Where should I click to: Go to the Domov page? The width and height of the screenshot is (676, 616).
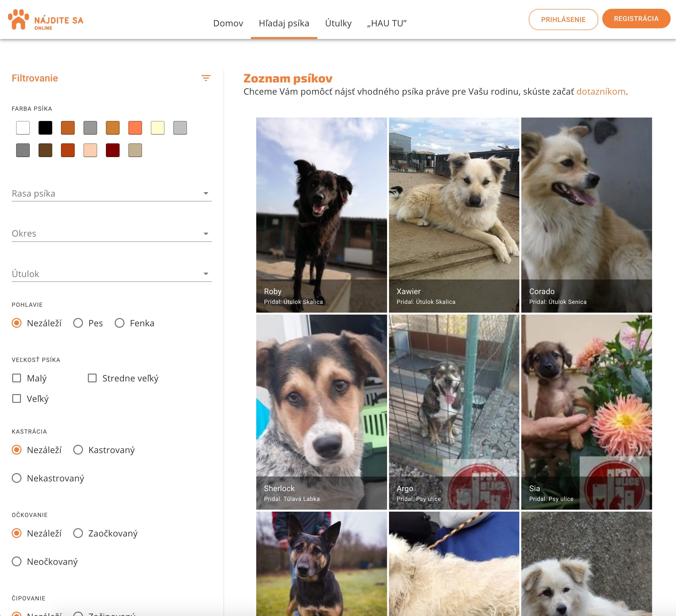228,23
